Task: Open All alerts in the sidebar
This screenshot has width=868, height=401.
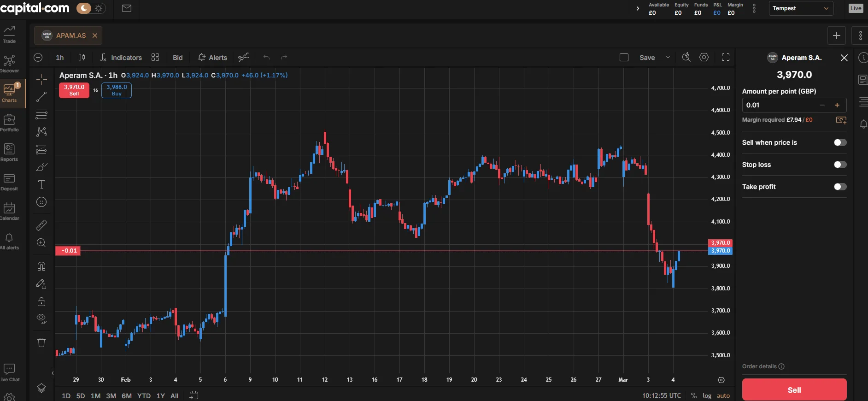Action: (9, 241)
